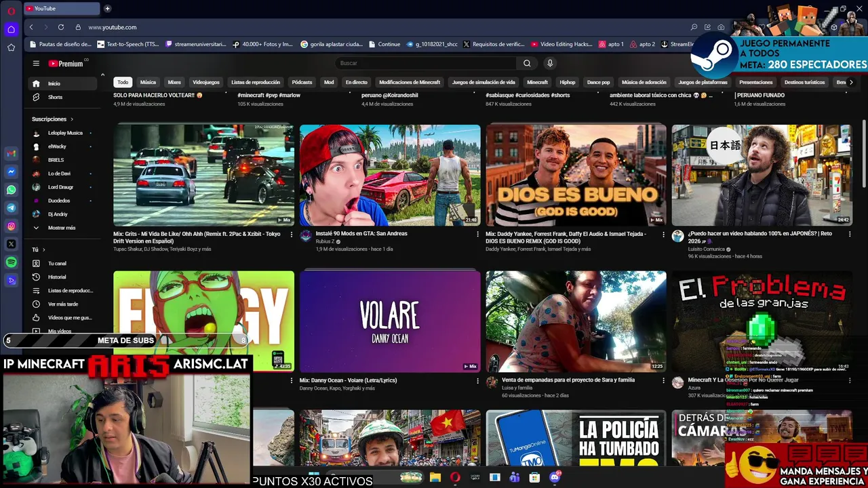868x488 pixels.
Task: Select the En directo filter chip
Action: tap(356, 82)
